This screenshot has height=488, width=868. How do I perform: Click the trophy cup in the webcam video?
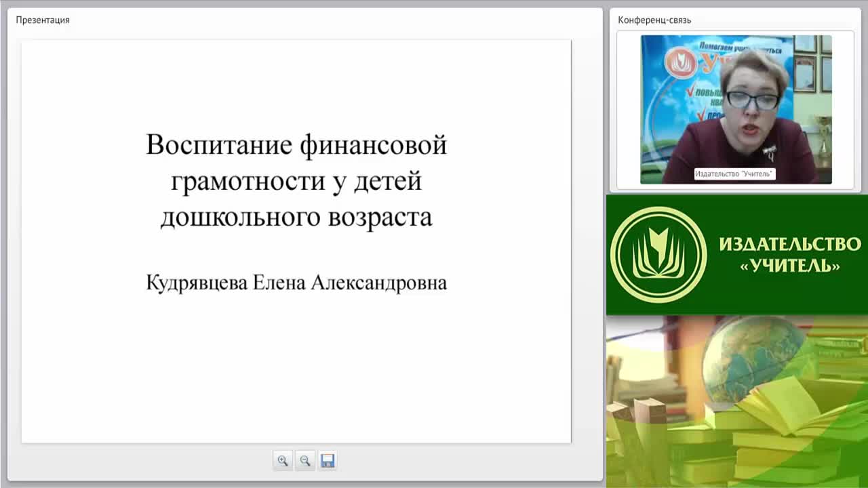click(x=823, y=137)
